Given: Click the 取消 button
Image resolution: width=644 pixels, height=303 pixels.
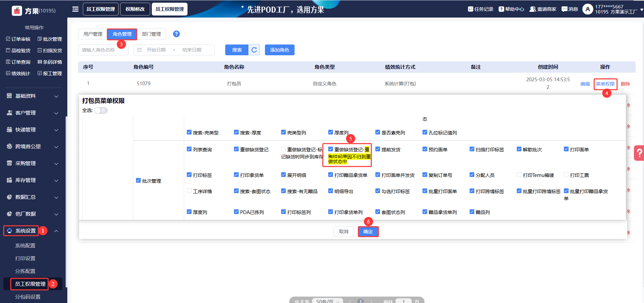Looking at the screenshot, I should (344, 232).
